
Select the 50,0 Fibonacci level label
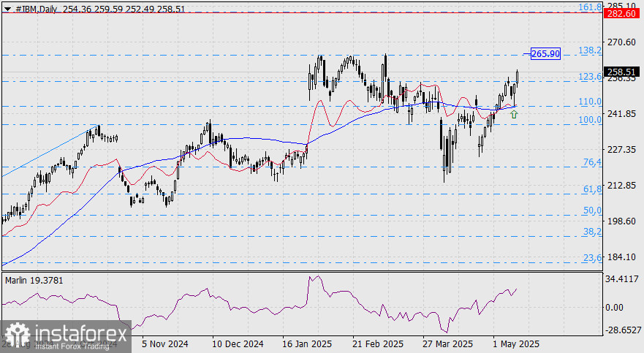[x=593, y=210]
